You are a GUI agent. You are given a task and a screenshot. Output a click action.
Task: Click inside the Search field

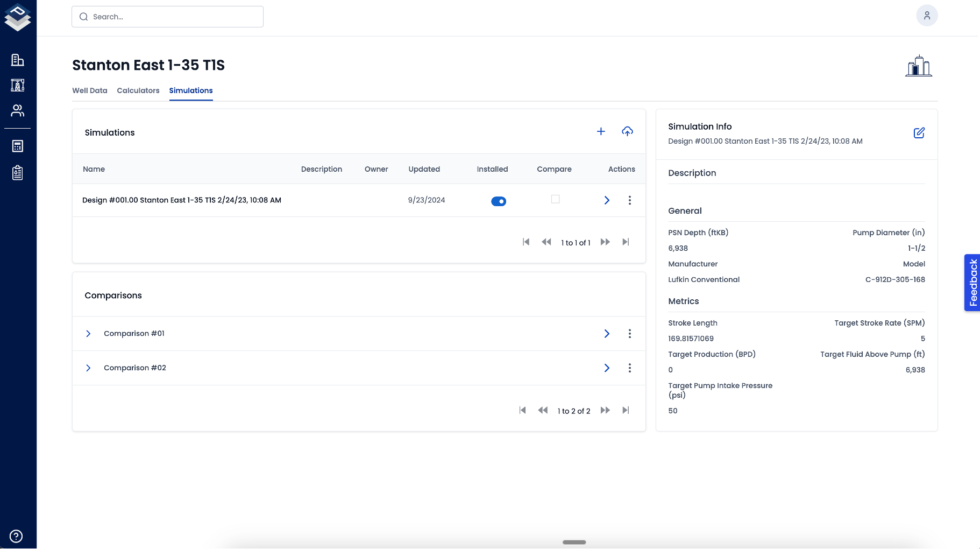click(x=167, y=17)
